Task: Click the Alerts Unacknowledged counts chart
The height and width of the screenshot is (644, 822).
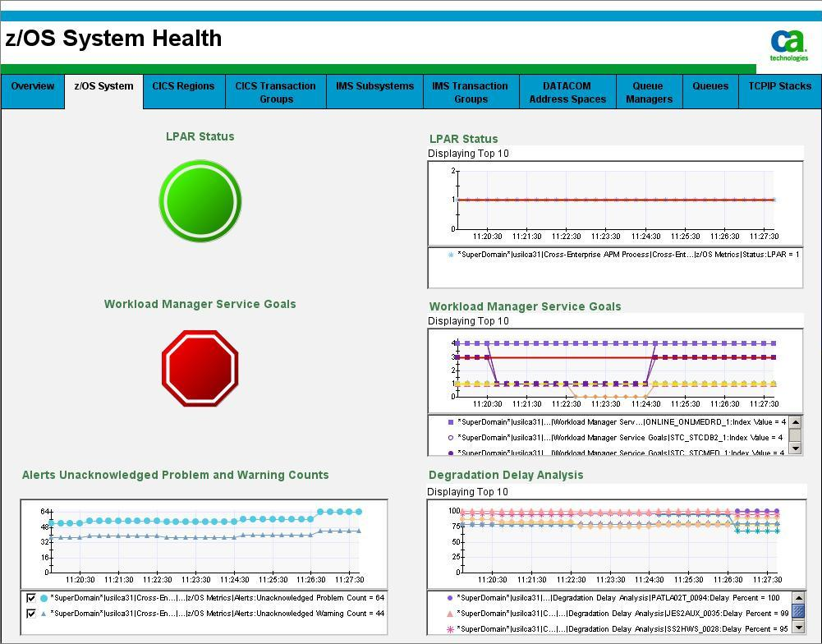Action: 204,544
